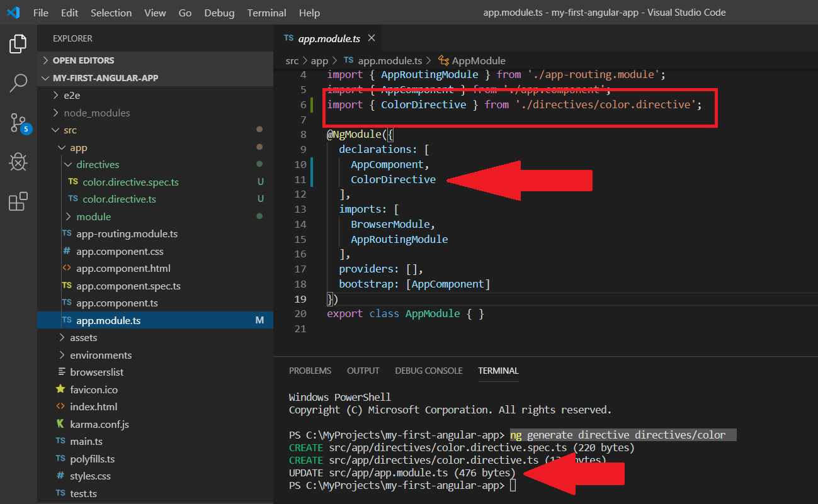The height and width of the screenshot is (504, 818).
Task: Click the app breadcrumb above the editor
Action: click(x=319, y=60)
